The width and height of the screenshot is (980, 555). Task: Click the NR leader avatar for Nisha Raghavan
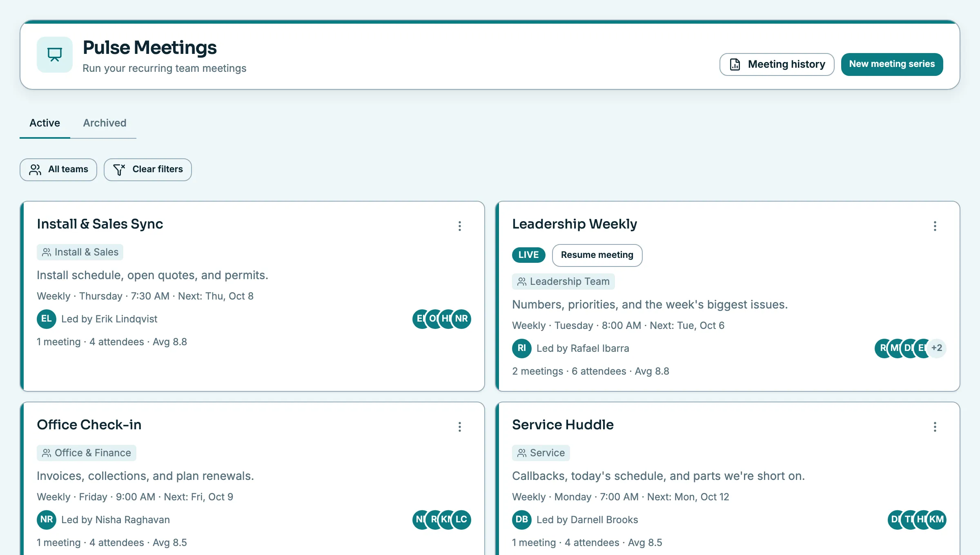coord(47,520)
